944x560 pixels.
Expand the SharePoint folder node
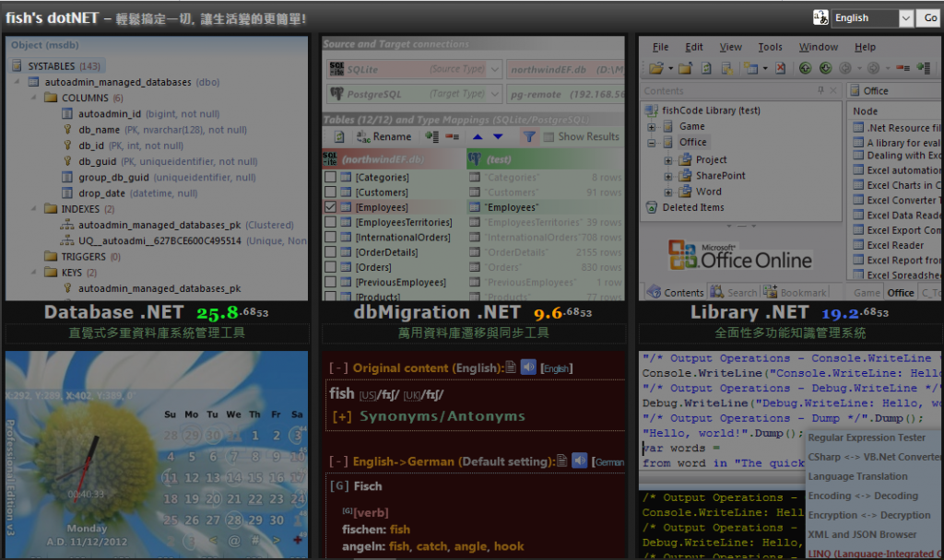click(668, 177)
